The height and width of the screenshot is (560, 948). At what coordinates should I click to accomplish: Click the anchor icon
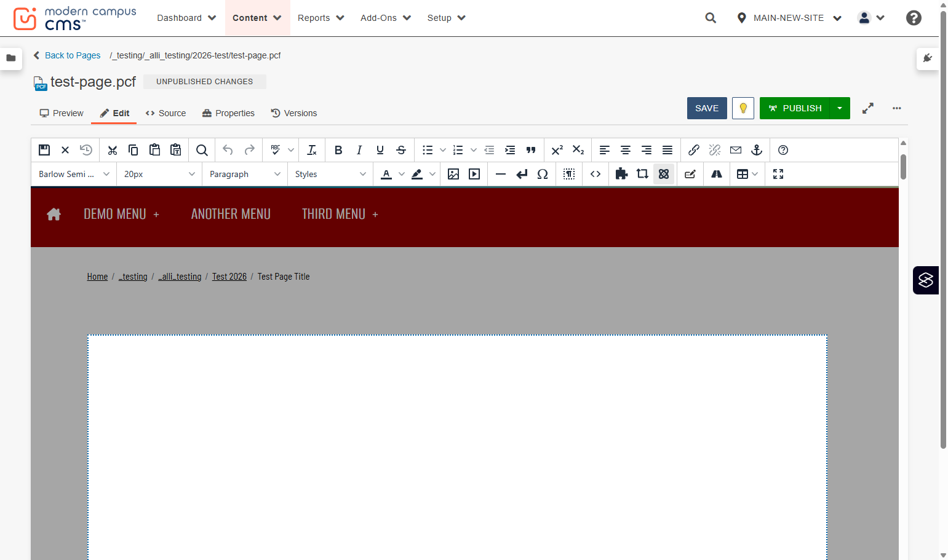(757, 150)
